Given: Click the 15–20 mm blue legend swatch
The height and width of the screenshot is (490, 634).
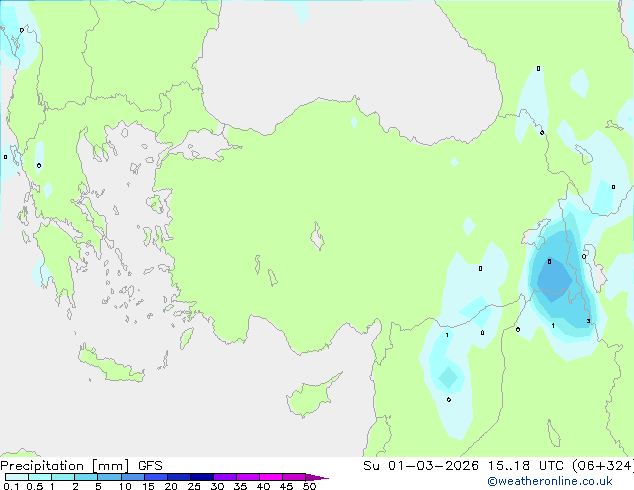Looking at the screenshot, I should pyautogui.click(x=155, y=477).
